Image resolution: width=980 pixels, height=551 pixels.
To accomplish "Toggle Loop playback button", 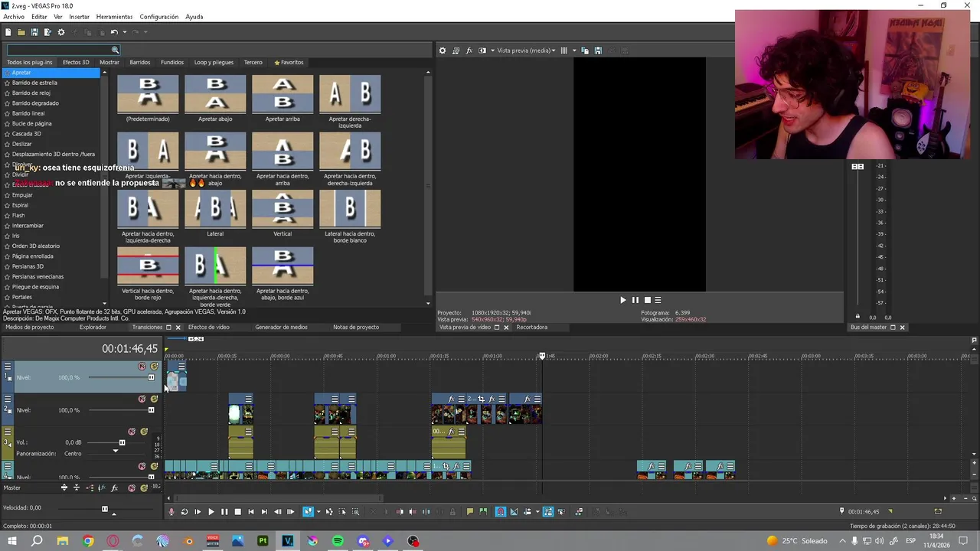I will point(185,512).
